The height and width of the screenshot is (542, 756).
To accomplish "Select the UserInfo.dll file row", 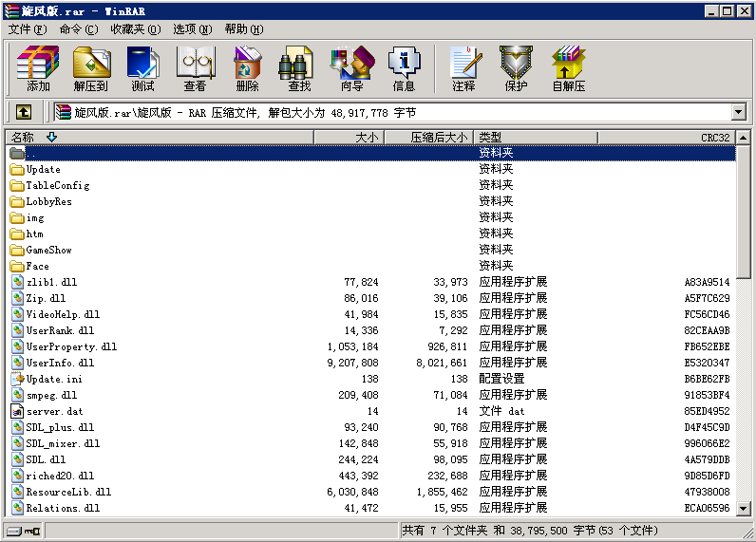I will [60, 363].
